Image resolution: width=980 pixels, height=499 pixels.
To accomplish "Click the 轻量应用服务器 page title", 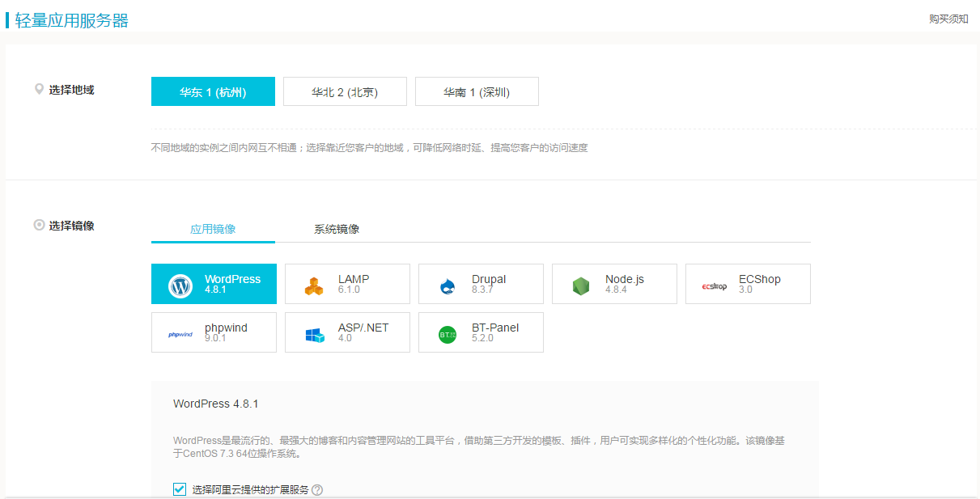I will (72, 20).
